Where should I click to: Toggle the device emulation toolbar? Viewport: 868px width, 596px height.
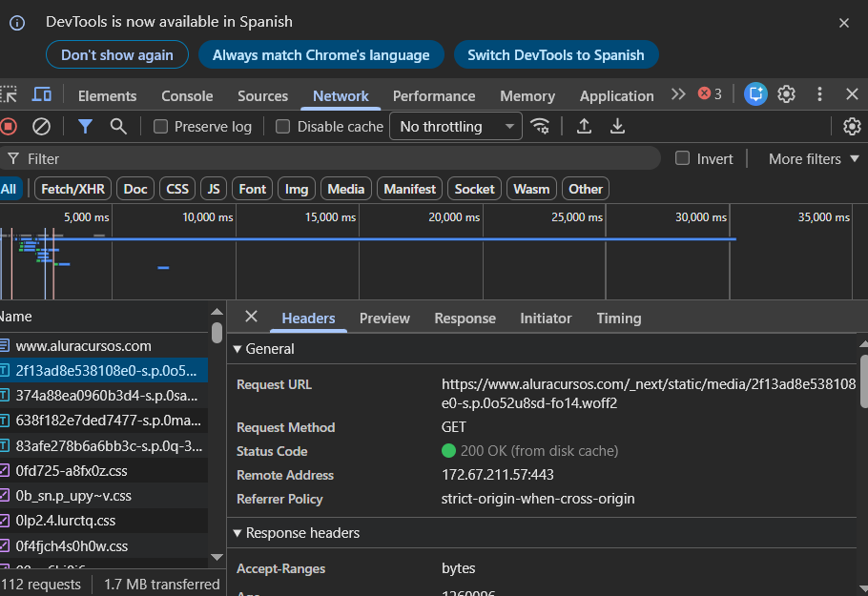(x=40, y=94)
